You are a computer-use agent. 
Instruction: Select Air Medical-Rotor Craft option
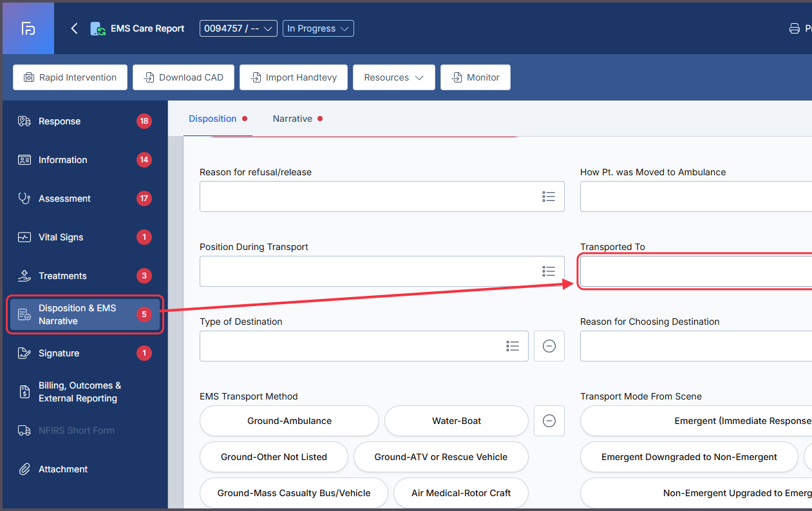(461, 493)
